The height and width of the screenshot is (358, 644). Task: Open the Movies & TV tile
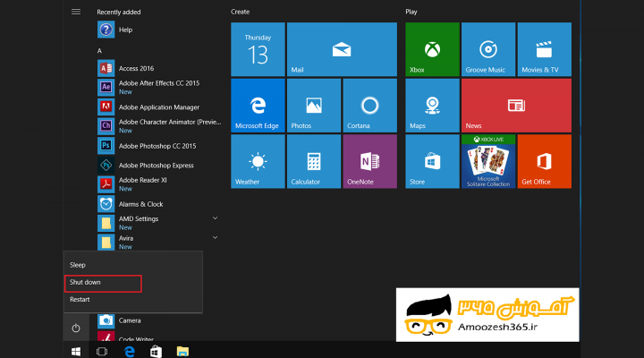pos(544,49)
